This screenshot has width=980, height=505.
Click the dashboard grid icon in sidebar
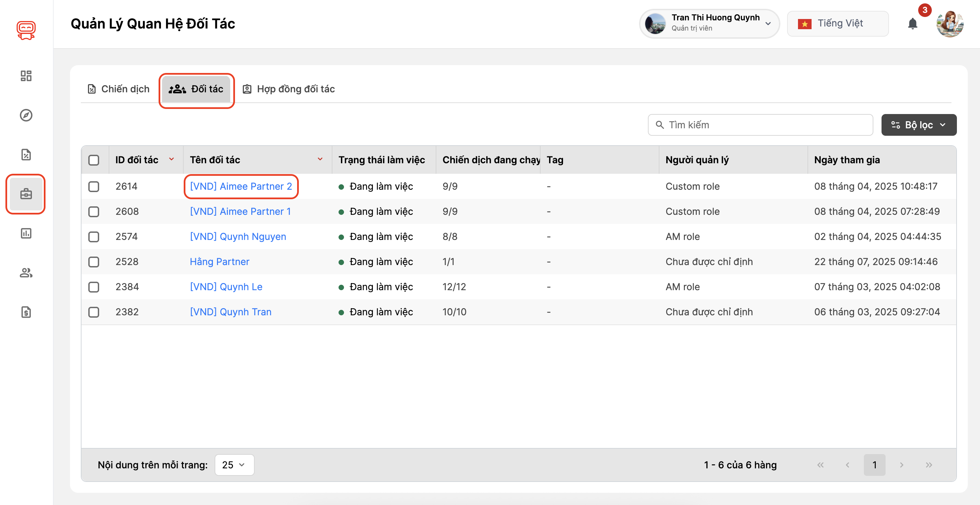(26, 76)
